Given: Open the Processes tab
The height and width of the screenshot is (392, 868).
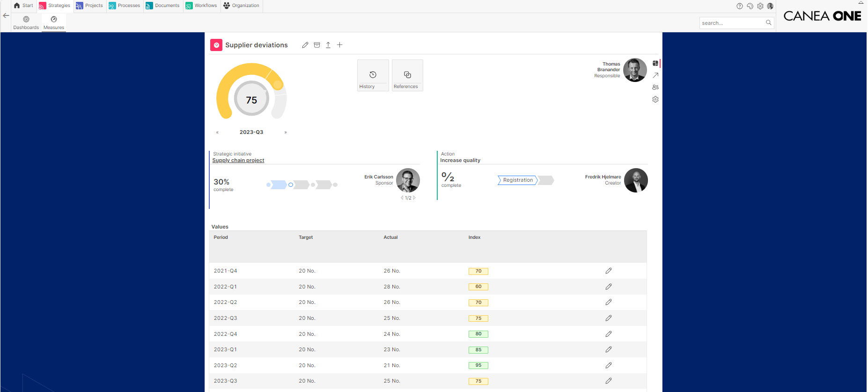Looking at the screenshot, I should click(124, 6).
